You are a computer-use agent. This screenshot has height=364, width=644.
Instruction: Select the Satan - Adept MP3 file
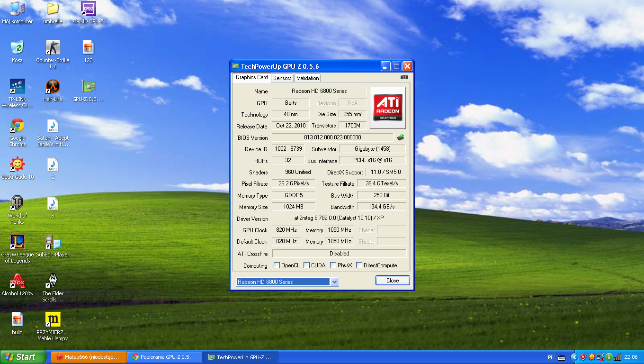(53, 133)
